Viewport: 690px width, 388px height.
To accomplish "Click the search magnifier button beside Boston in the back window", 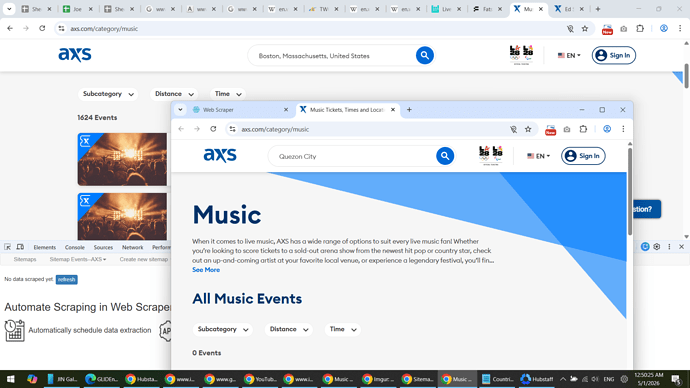I will point(425,55).
